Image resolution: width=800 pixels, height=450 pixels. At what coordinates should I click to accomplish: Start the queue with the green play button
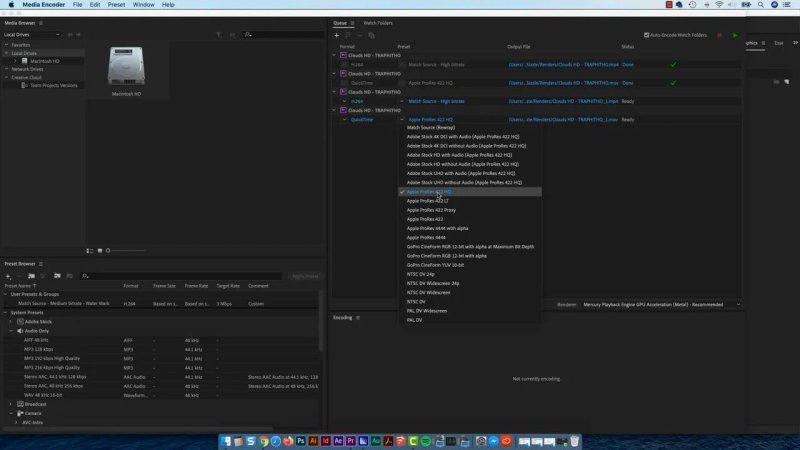[x=735, y=35]
